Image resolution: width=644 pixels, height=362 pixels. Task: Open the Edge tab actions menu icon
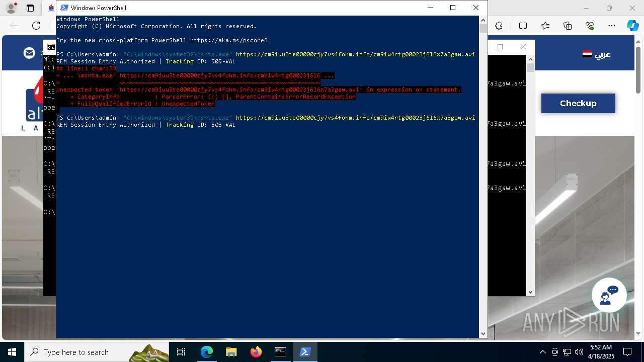coord(30,8)
